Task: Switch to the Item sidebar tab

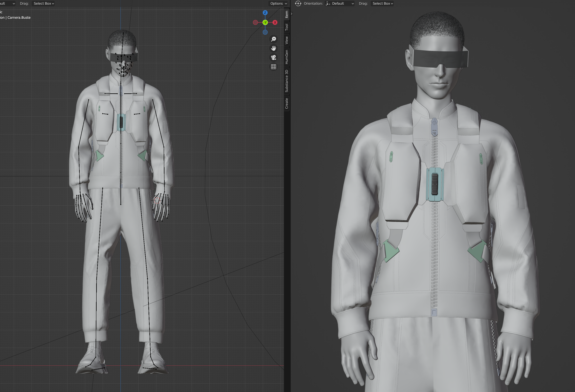Action: coord(287,14)
